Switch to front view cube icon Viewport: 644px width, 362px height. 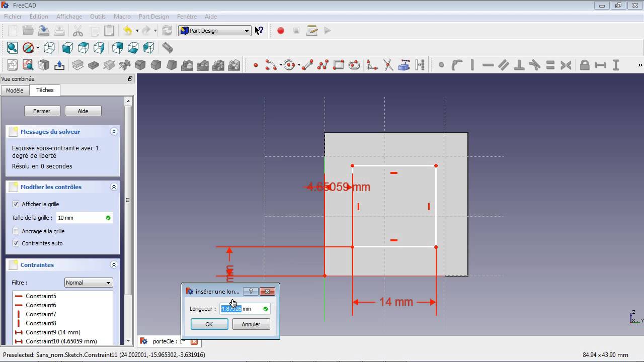coord(67,48)
